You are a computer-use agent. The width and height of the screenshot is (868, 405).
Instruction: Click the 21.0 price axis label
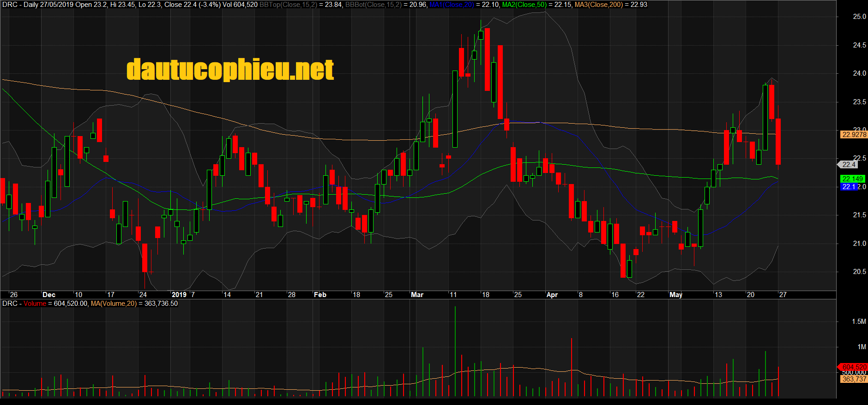pos(859,244)
